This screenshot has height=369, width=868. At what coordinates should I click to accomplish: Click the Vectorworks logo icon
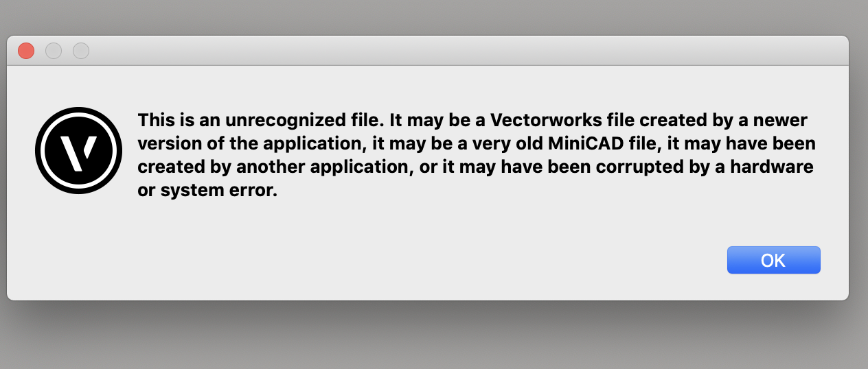(x=78, y=150)
